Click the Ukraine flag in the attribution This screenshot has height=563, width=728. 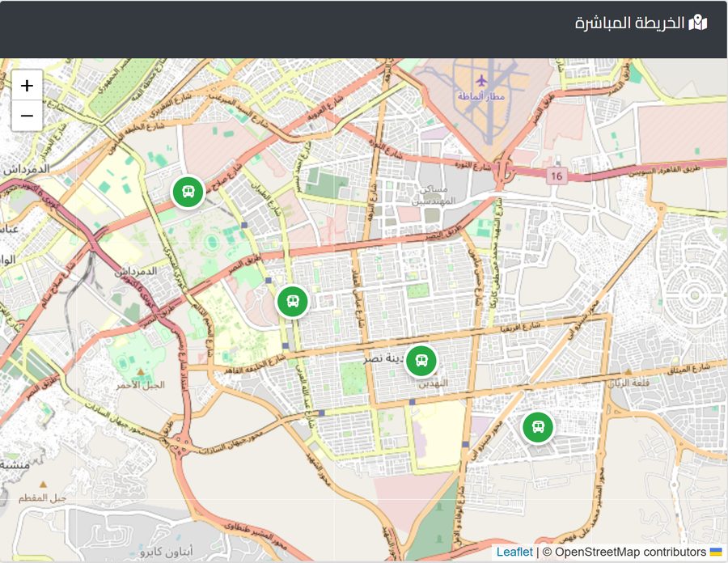715,552
